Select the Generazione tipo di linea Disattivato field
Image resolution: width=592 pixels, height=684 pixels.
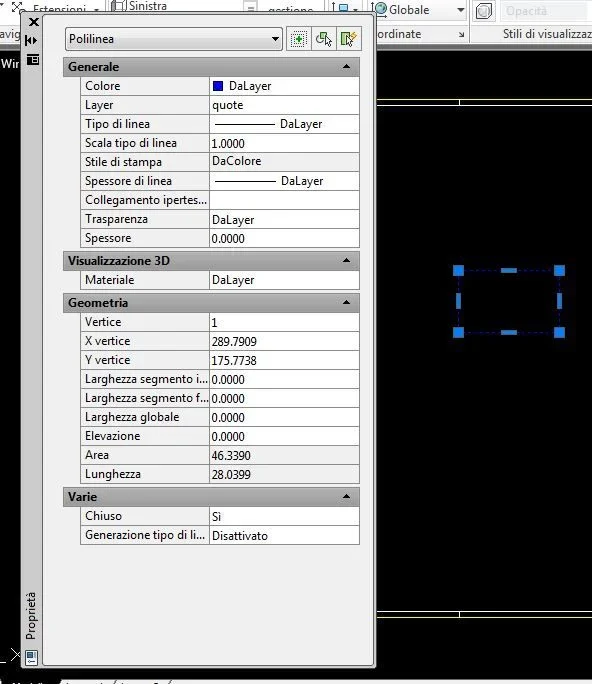click(x=284, y=535)
